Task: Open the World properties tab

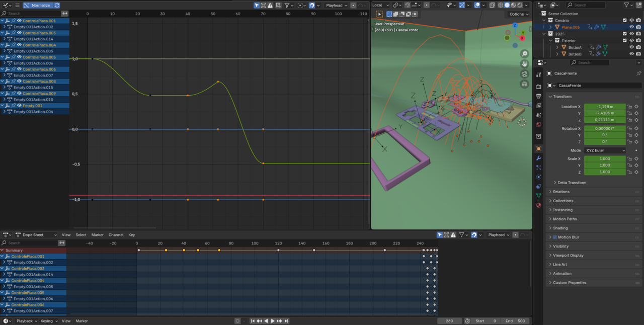Action: (538, 125)
